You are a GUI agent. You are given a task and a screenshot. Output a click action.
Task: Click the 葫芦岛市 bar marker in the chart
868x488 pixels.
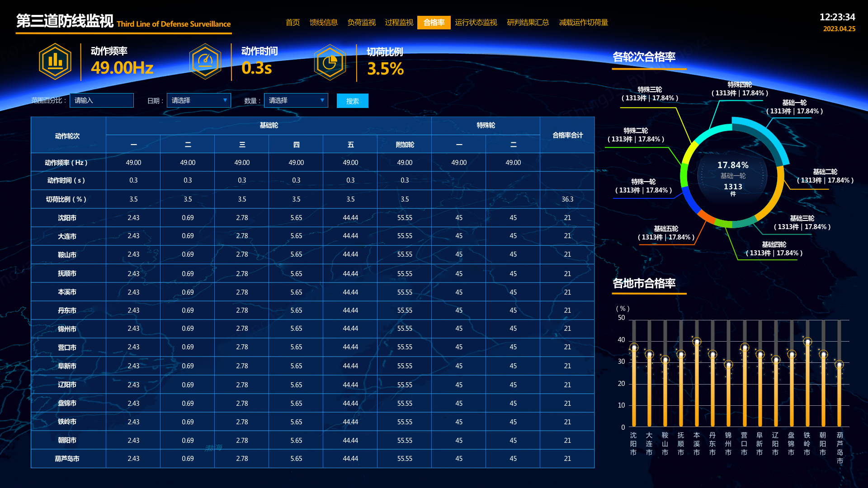click(839, 365)
